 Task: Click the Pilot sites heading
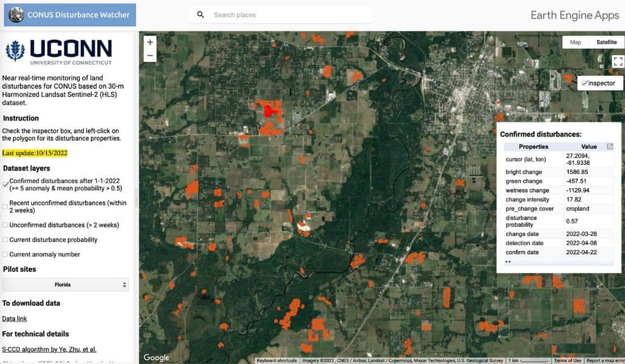point(19,269)
